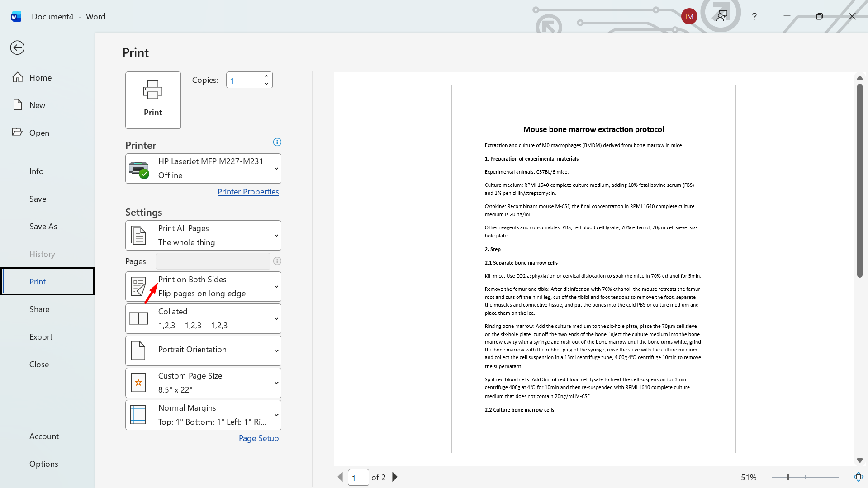Open the Print on Both Sides dropdown
Screen dimensions: 868x488
point(203,286)
